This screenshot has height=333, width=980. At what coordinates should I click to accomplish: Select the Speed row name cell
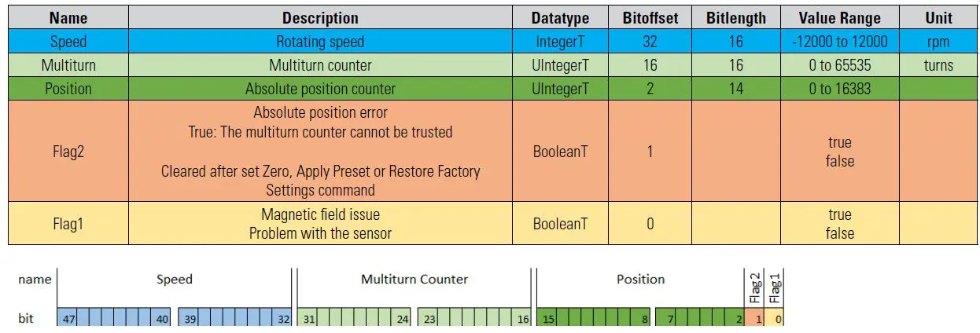click(x=68, y=42)
